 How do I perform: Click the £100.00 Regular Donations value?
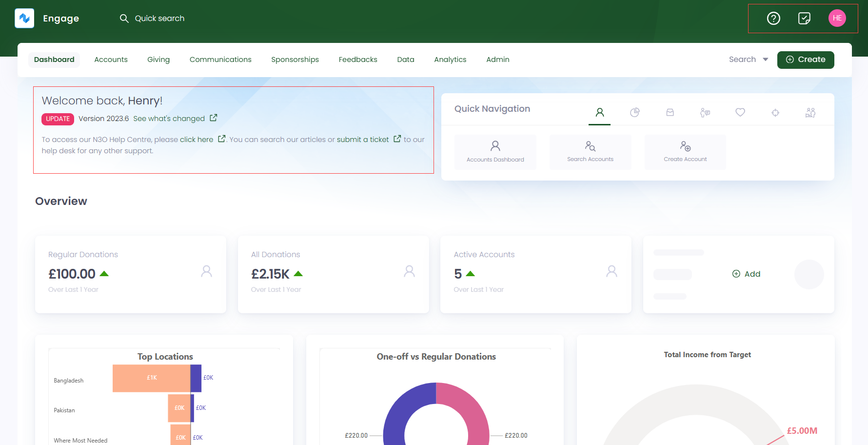point(72,274)
